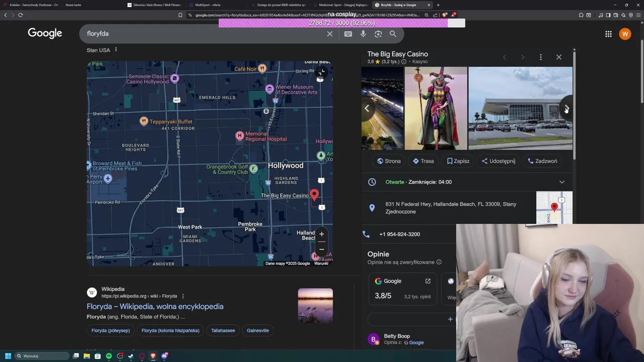Viewport: 644px width, 362px height.
Task: Open Wikipedia result more options
Action: (183, 296)
